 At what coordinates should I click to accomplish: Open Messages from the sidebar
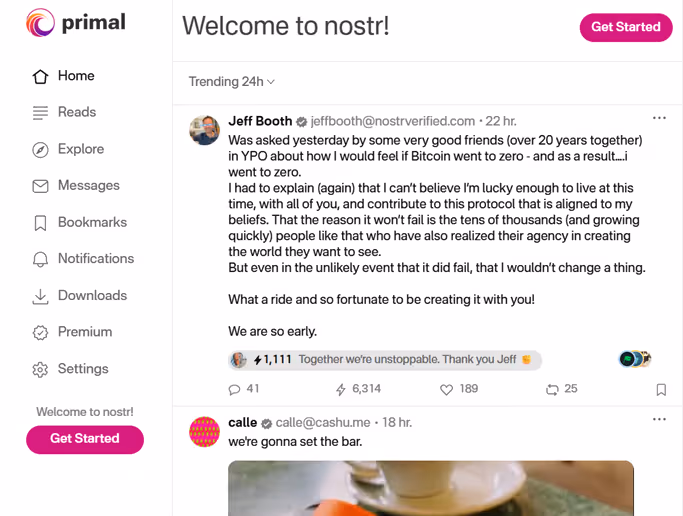(76, 185)
